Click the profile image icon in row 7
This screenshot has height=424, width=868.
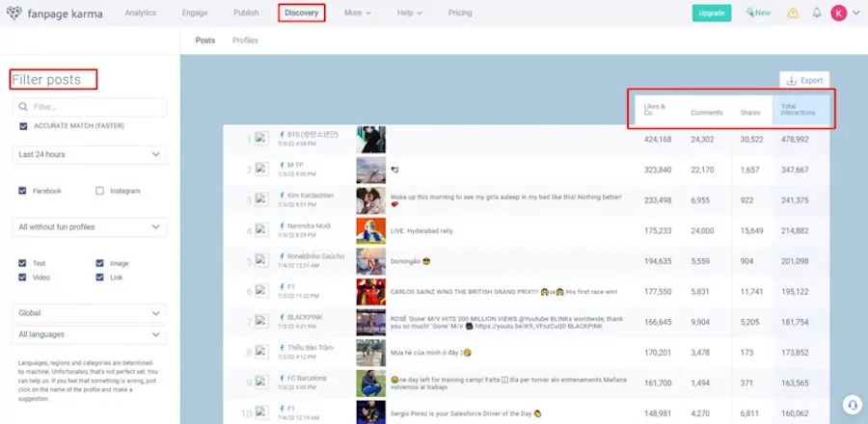tap(261, 321)
